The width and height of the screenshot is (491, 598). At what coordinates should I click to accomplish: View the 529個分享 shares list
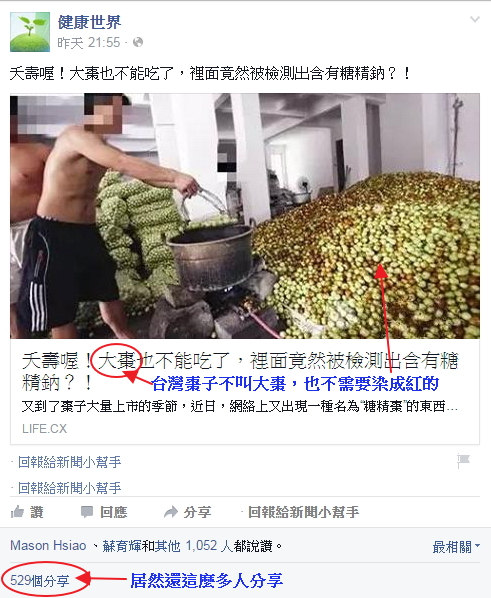[x=40, y=581]
